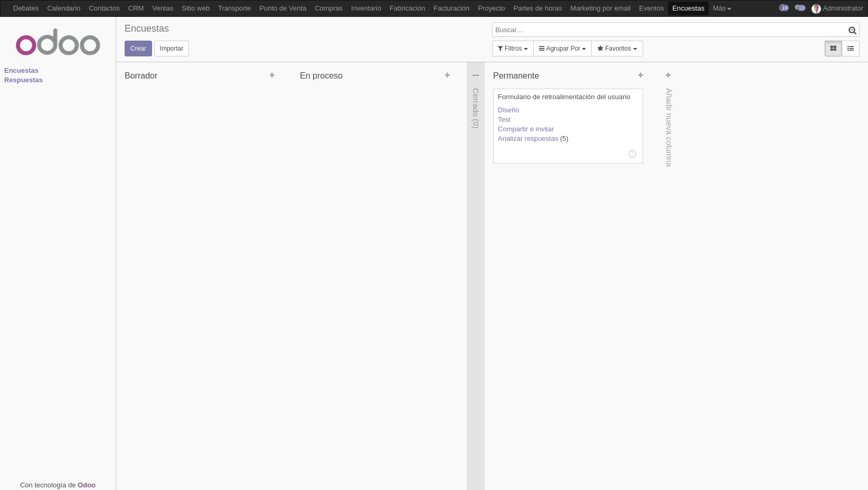
Task: Add card in En proceso column
Action: (447, 75)
